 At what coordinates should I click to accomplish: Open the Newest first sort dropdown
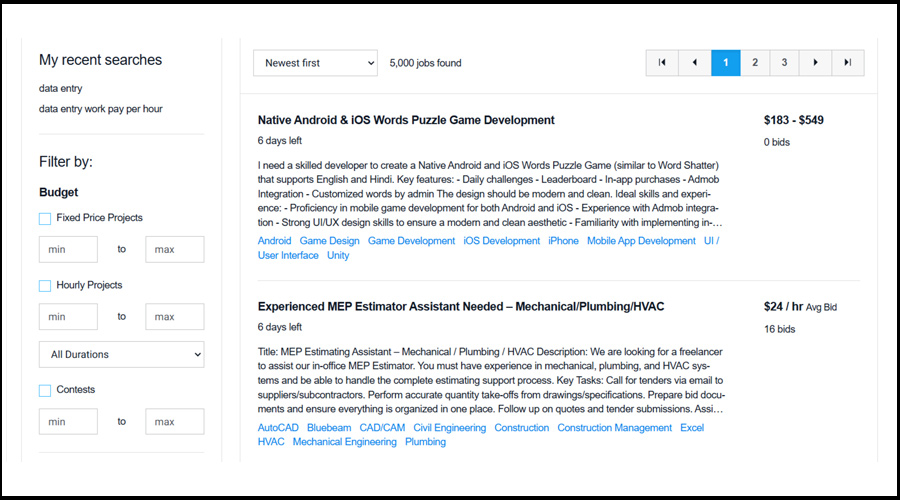point(315,63)
